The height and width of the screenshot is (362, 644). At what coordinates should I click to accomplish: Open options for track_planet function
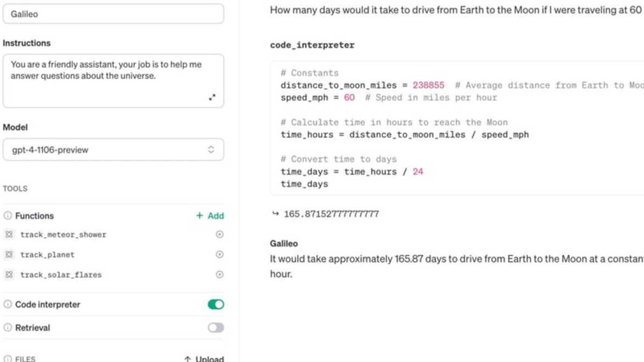tap(219, 254)
